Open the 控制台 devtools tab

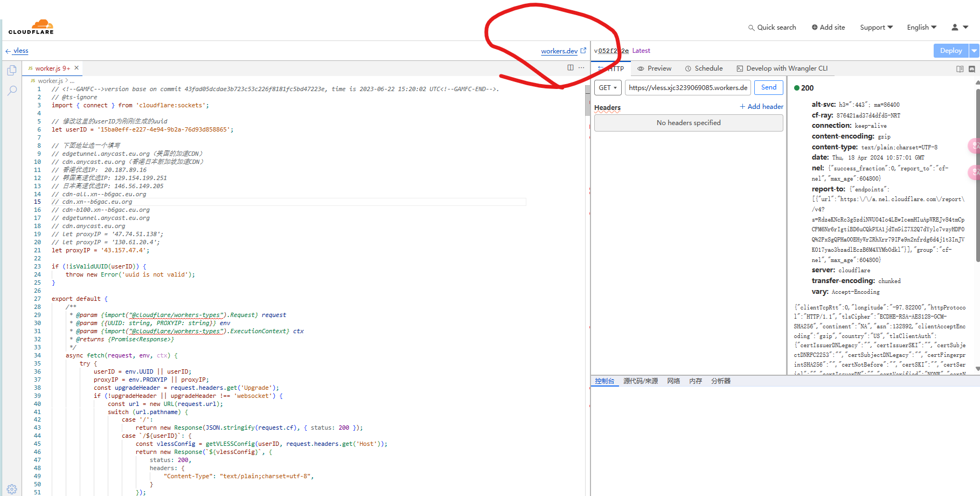pos(604,381)
